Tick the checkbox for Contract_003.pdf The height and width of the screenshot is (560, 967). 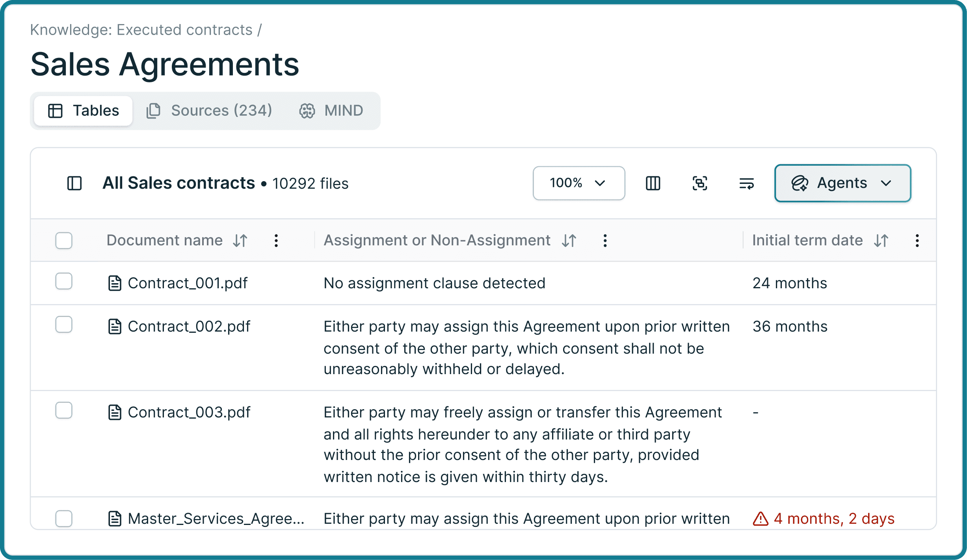(x=64, y=411)
